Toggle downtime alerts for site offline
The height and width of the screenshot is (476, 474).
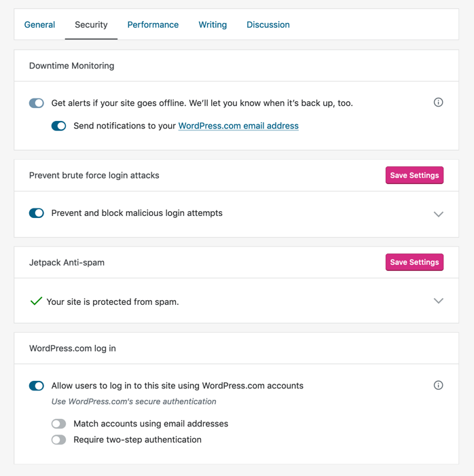point(37,103)
